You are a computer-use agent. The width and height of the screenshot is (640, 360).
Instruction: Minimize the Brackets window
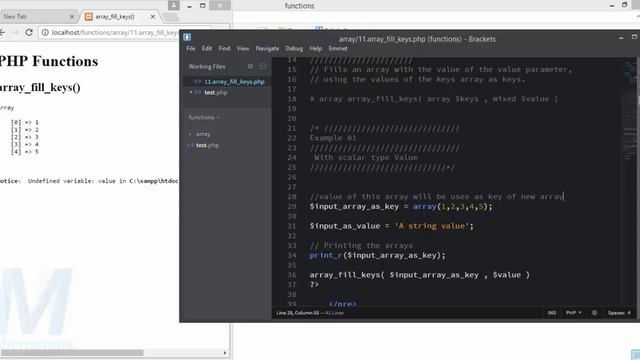tap(621, 38)
